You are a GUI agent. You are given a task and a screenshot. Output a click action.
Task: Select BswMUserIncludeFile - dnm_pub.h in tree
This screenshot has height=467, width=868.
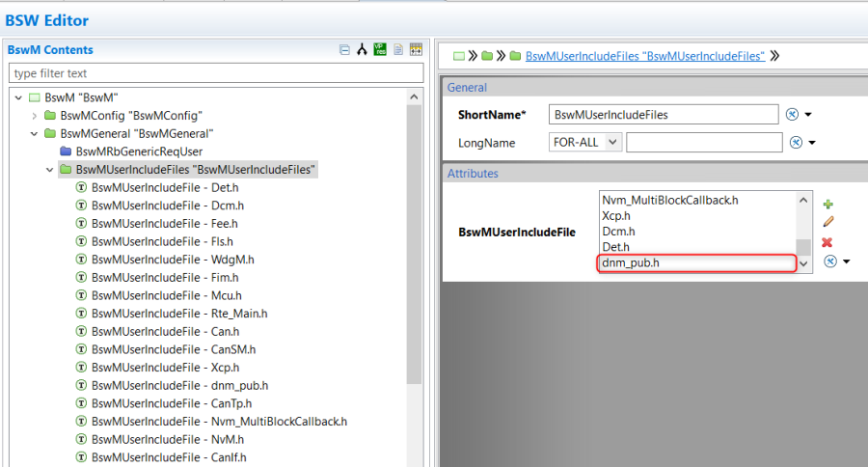coord(180,386)
